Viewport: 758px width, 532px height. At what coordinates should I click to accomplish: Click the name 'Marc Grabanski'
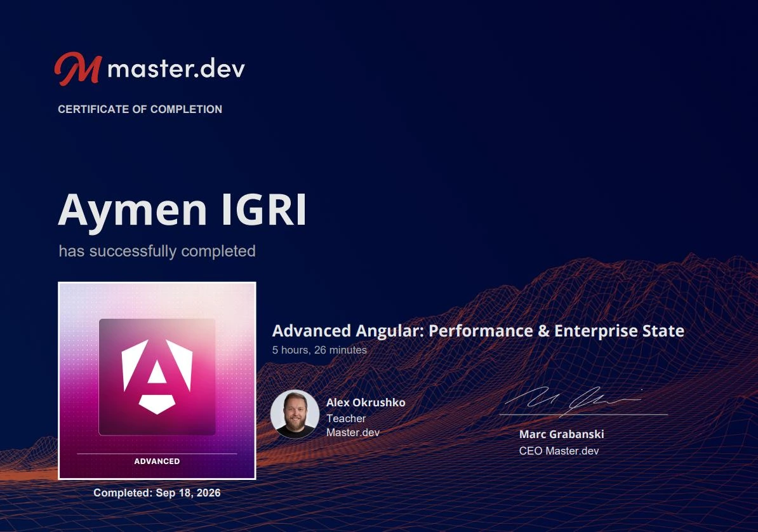[562, 434]
